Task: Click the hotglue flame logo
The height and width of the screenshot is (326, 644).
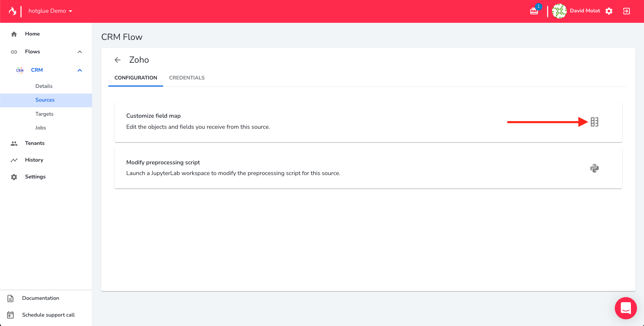Action: [12, 11]
